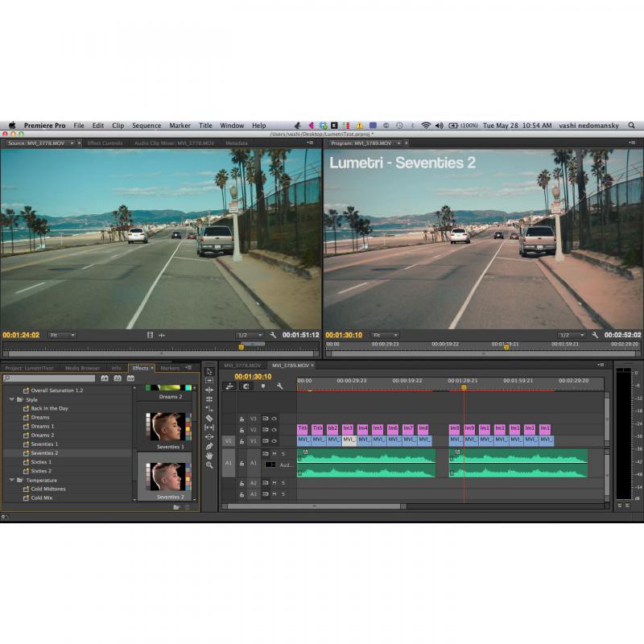Select the Track Select tool

coord(209,380)
